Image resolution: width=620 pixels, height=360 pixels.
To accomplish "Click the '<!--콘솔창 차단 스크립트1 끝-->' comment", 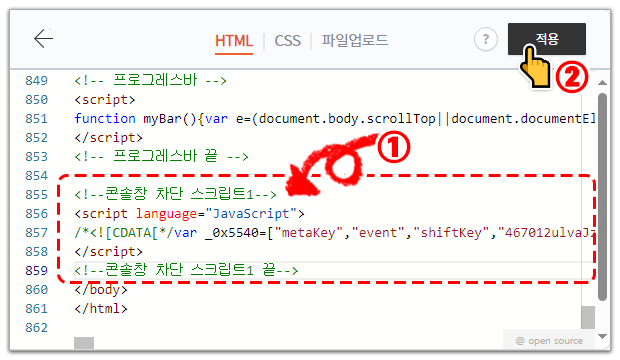I will [186, 270].
